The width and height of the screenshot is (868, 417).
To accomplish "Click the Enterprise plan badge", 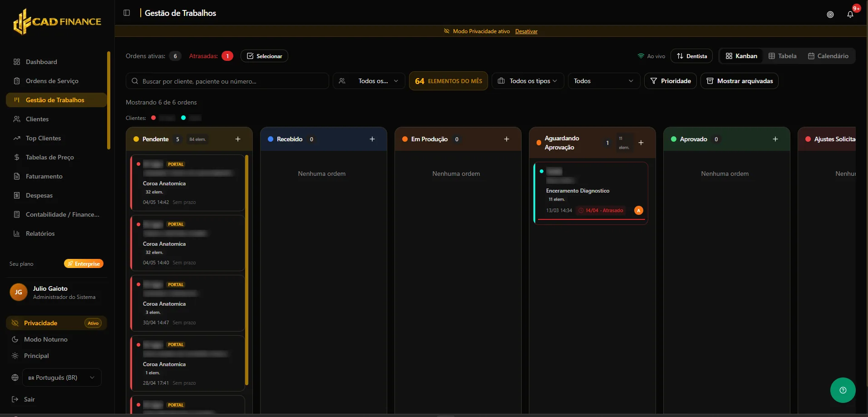I will pos(84,263).
